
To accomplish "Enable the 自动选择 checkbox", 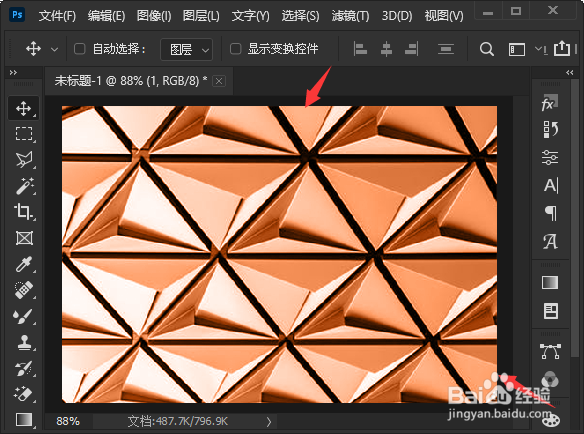I will [x=79, y=49].
